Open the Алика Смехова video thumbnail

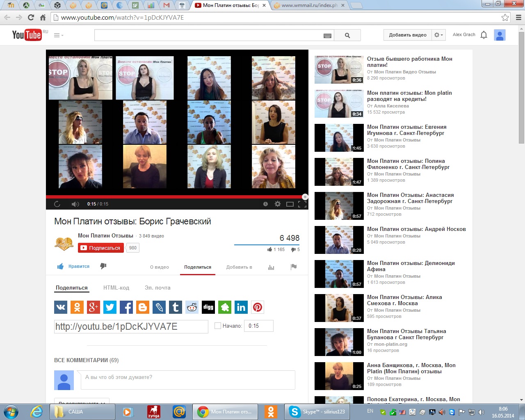[339, 308]
